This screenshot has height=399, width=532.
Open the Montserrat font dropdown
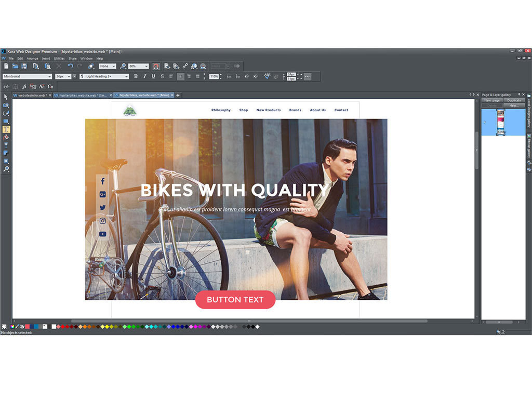(x=27, y=77)
